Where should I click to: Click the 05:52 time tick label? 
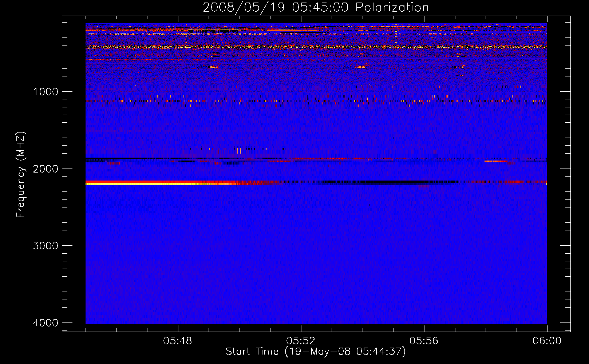tap(301, 341)
